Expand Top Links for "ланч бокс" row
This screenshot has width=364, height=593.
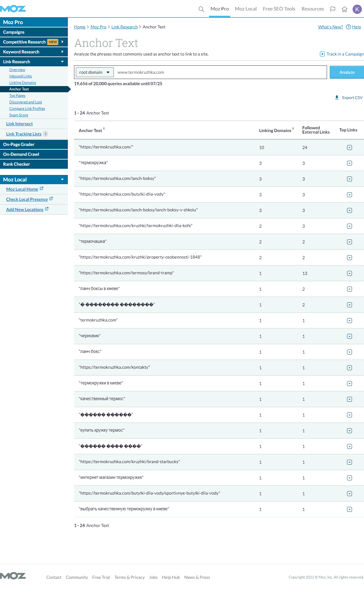[x=350, y=352]
